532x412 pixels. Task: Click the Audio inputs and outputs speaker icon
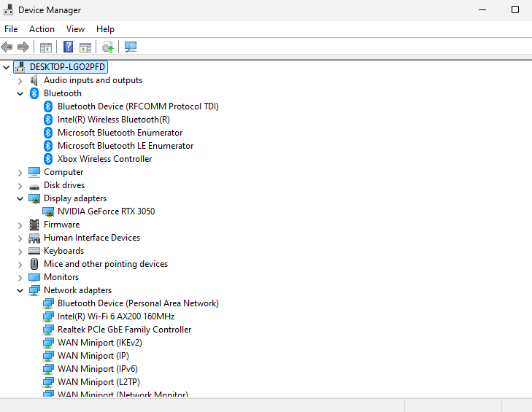tap(34, 80)
